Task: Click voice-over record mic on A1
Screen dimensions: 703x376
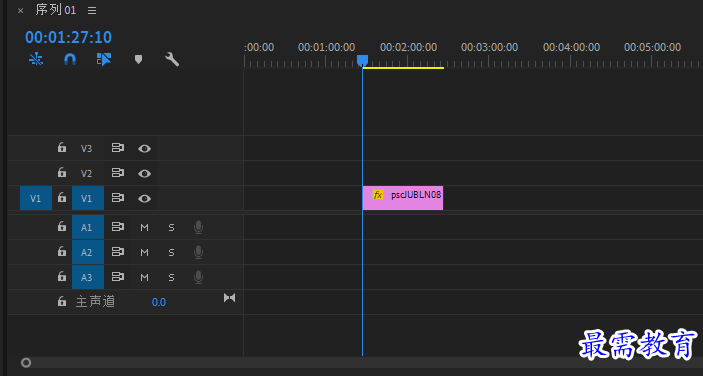Action: [x=198, y=227]
